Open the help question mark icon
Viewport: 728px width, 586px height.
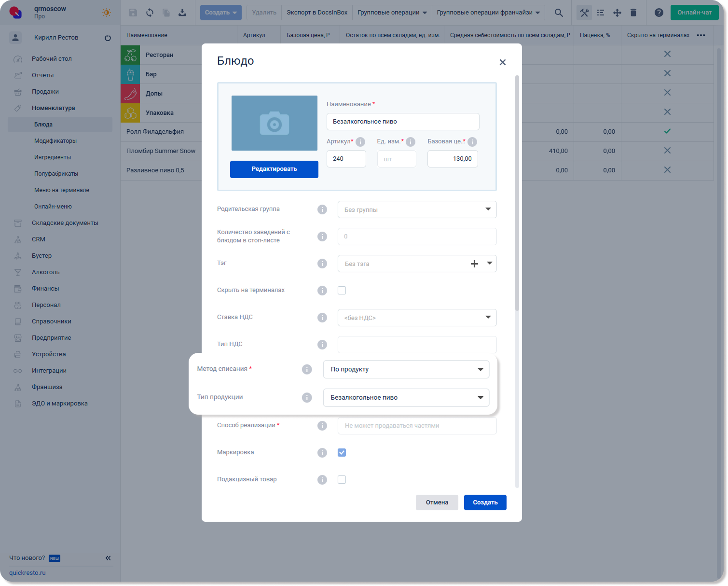click(x=659, y=13)
